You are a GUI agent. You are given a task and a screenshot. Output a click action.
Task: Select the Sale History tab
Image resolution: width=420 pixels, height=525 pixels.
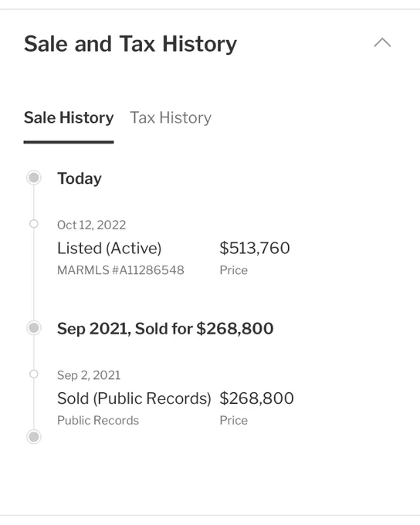point(69,118)
